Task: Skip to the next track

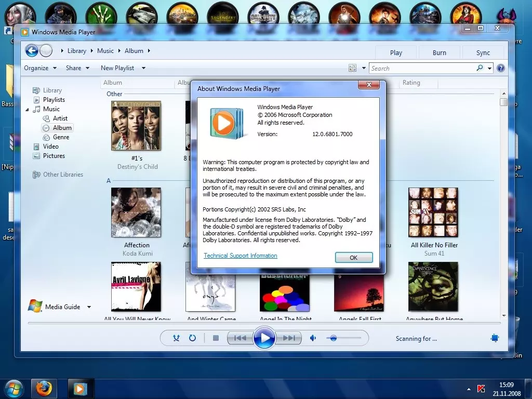Action: click(289, 338)
